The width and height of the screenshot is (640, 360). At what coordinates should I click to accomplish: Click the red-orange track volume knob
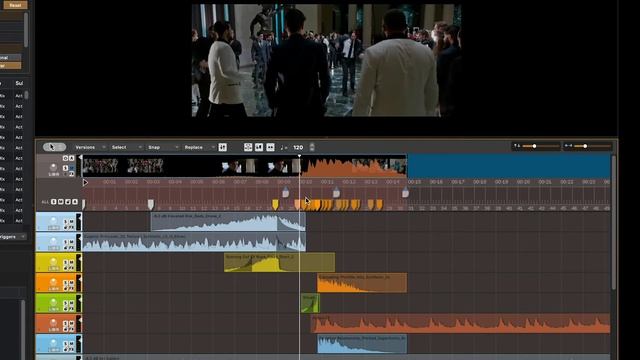(x=53, y=323)
